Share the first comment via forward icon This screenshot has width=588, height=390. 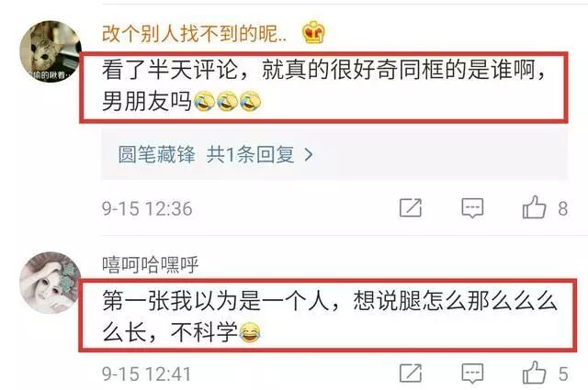click(411, 207)
